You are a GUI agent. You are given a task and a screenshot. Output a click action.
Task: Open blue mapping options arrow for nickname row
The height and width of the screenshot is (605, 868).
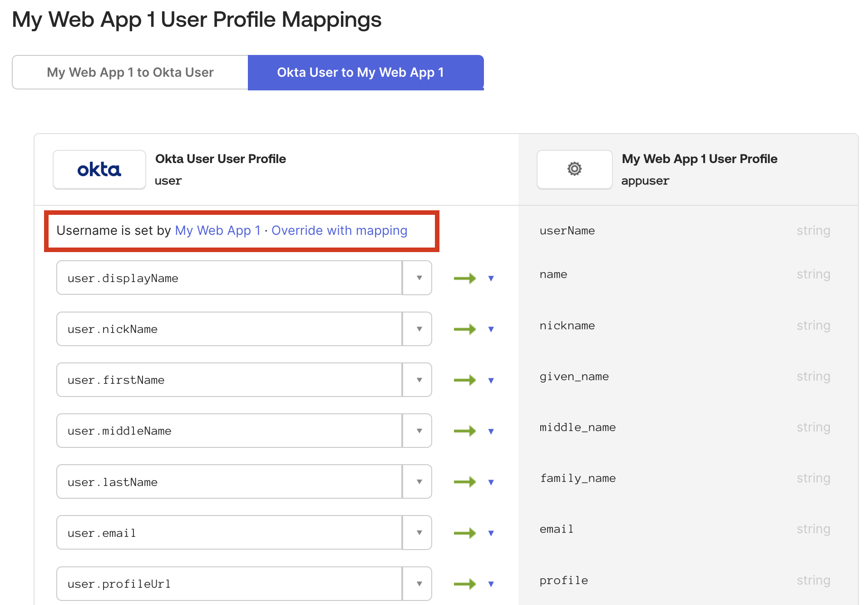(x=491, y=329)
